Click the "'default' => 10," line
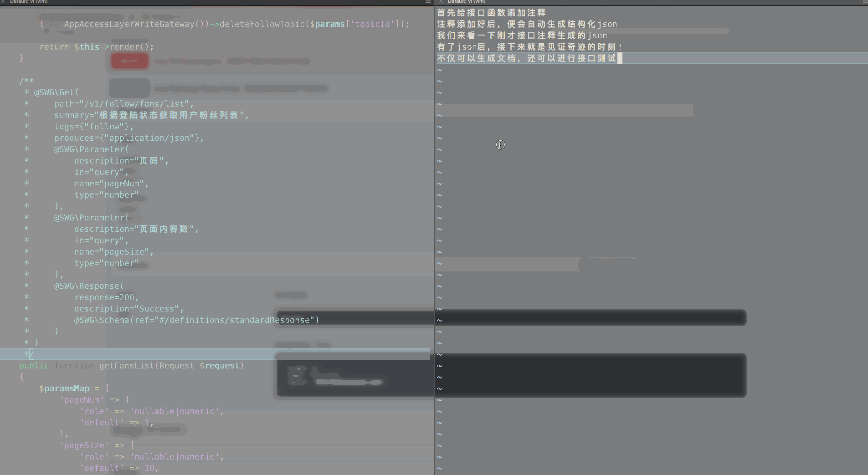 coord(119,468)
